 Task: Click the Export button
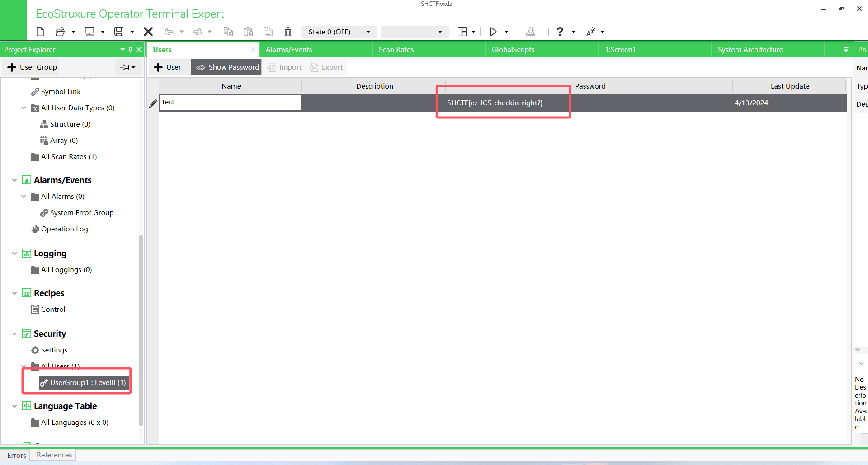click(x=326, y=67)
